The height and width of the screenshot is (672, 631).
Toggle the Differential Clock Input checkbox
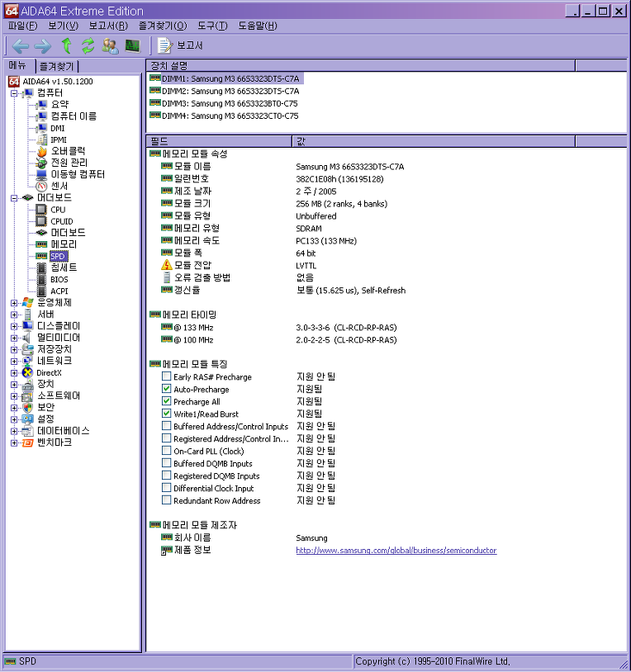166,488
